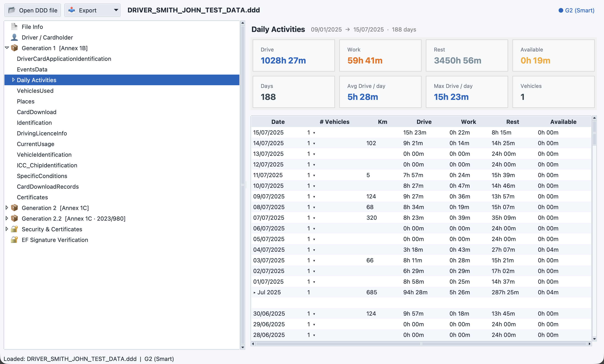The width and height of the screenshot is (604, 364).
Task: Click the Rest column header
Action: [x=513, y=122]
